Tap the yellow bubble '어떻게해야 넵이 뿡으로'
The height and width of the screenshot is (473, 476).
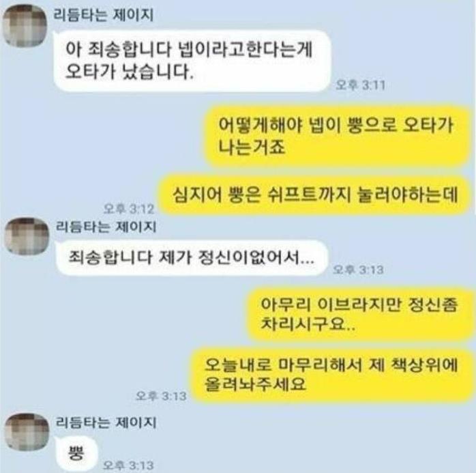tap(338, 136)
